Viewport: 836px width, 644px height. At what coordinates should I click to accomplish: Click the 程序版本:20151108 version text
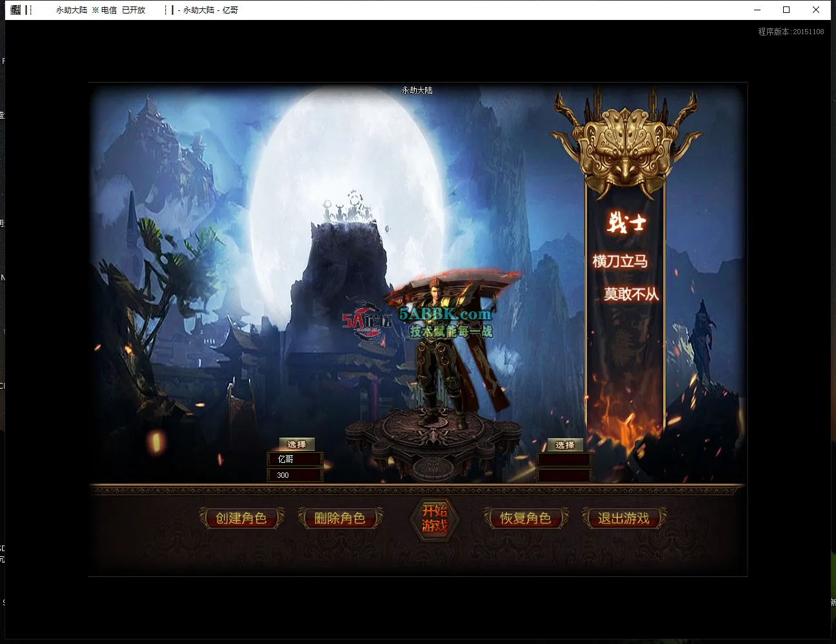791,32
